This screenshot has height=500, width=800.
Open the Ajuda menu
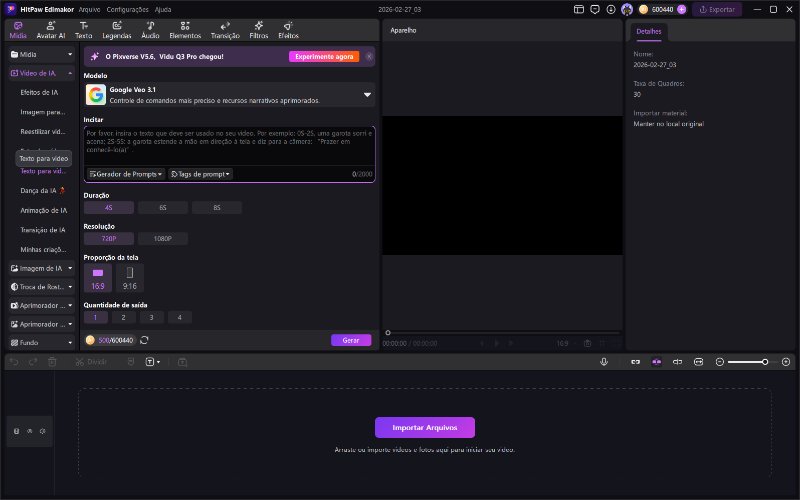[x=163, y=9]
